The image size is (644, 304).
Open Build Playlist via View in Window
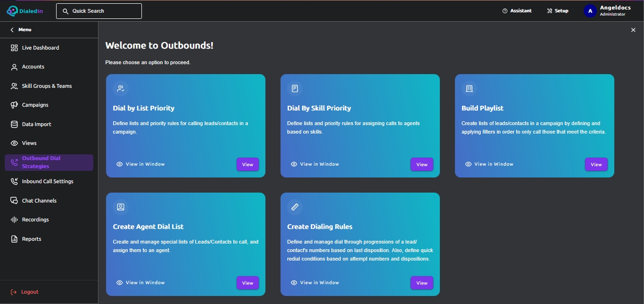489,164
